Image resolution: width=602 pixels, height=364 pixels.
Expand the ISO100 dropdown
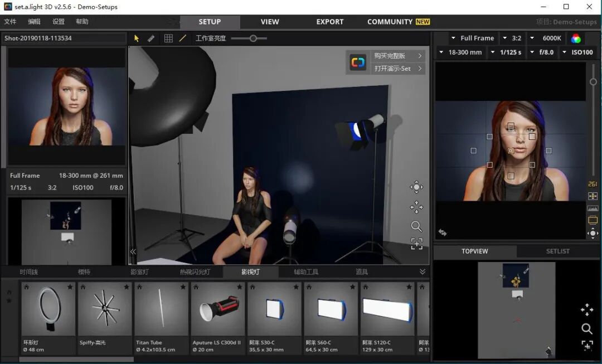click(577, 52)
